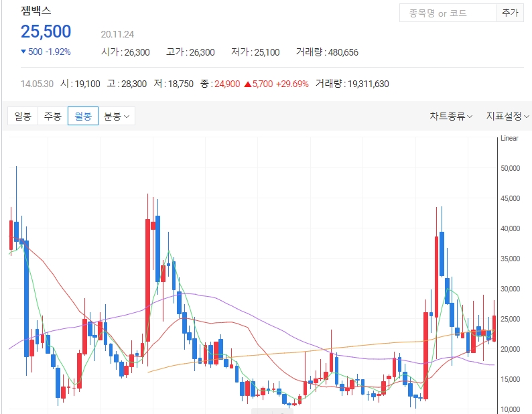Click the date 20.11.24
This screenshot has width=532, height=414.
pos(117,34)
